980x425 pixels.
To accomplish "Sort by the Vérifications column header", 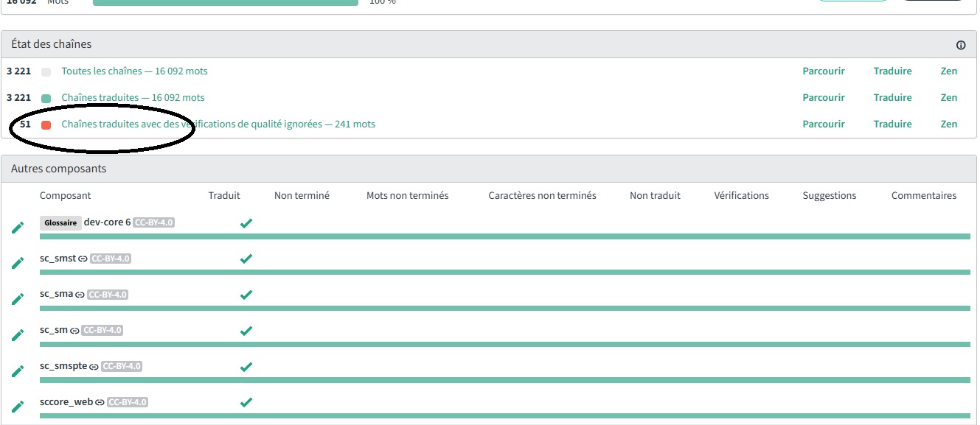I will (x=741, y=196).
